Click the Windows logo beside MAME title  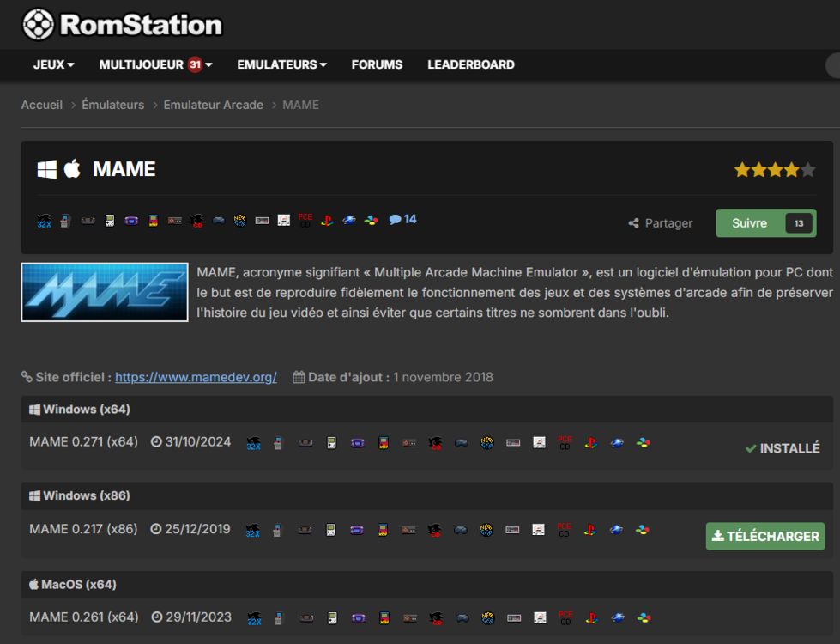tap(47, 169)
